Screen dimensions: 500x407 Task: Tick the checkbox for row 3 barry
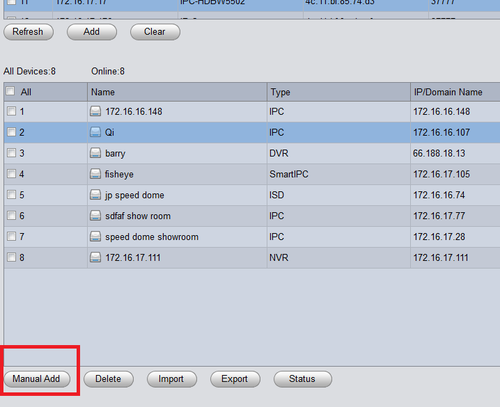pyautogui.click(x=12, y=153)
